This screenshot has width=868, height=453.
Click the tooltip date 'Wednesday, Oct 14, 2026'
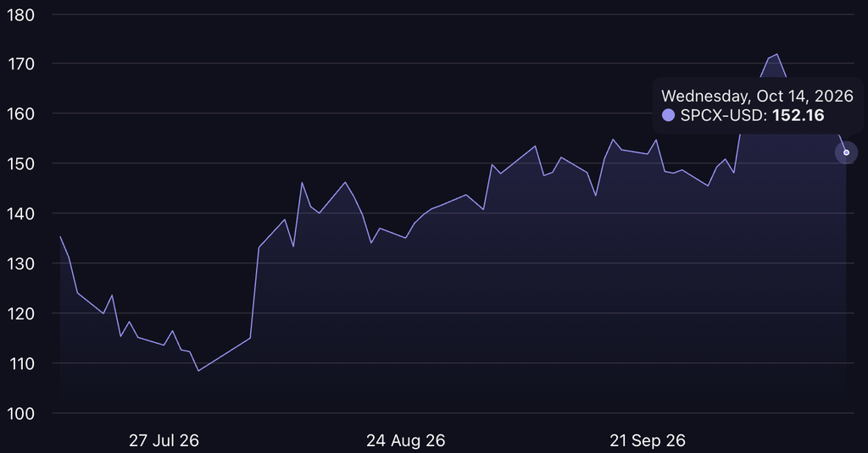click(x=757, y=97)
